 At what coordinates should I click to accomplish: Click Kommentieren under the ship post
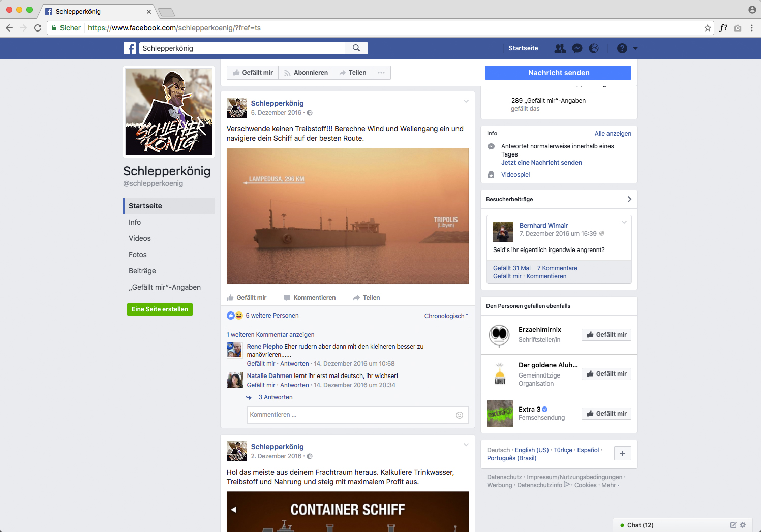(x=310, y=298)
